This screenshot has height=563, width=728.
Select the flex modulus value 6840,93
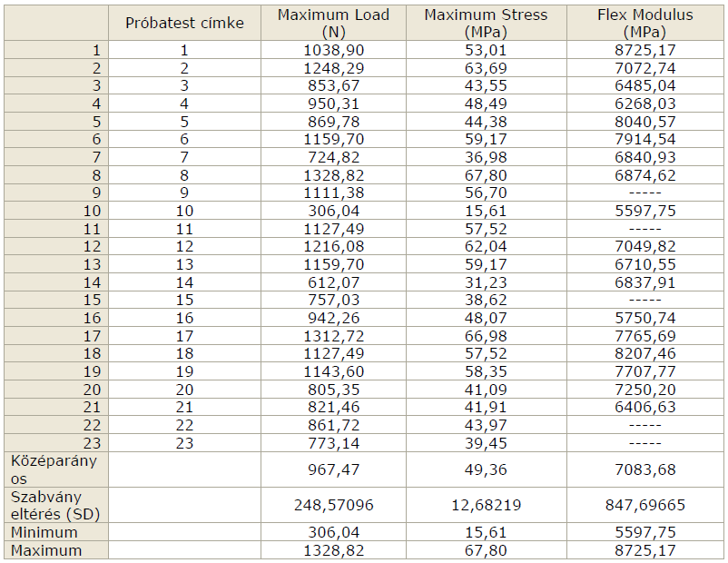pyautogui.click(x=644, y=157)
